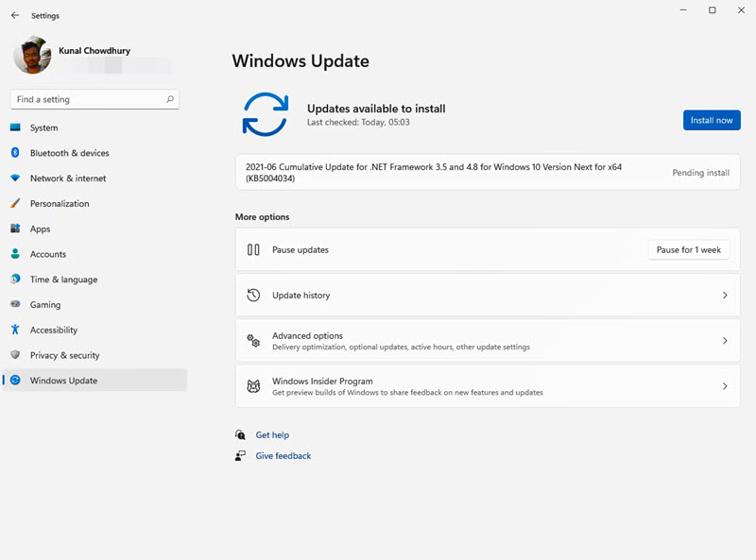Open Advanced options row
The height and width of the screenshot is (560, 756).
click(488, 341)
